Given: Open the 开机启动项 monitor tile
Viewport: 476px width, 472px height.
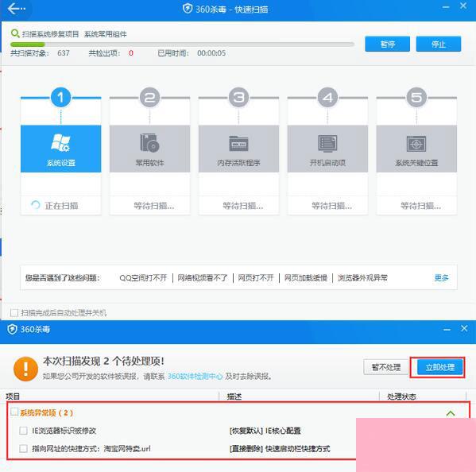Looking at the screenshot, I should (x=327, y=149).
